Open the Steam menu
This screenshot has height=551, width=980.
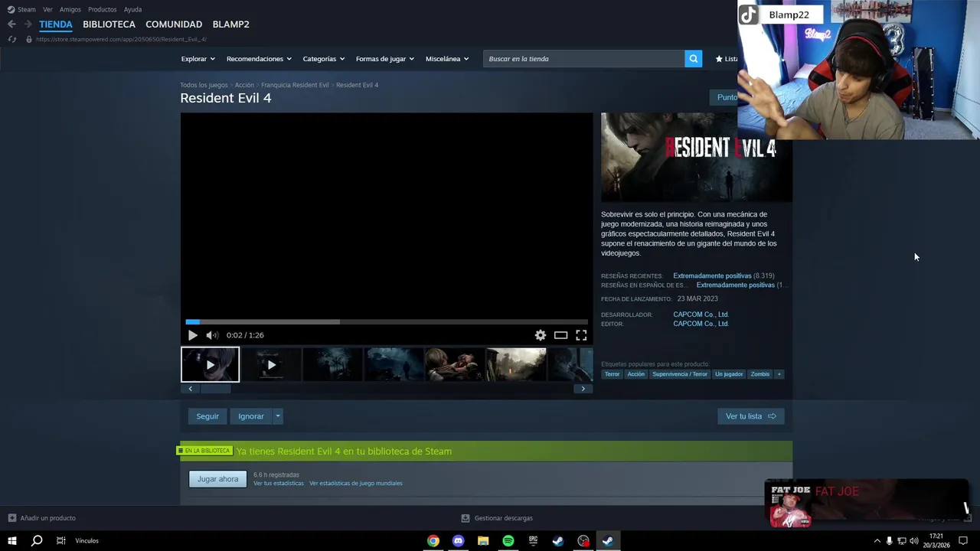[x=22, y=9]
